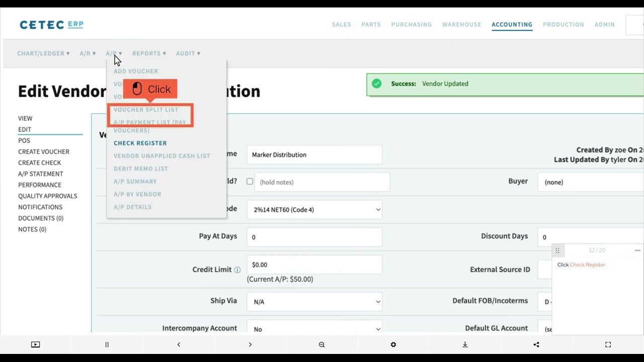Expand the Audit menu

[x=188, y=53]
